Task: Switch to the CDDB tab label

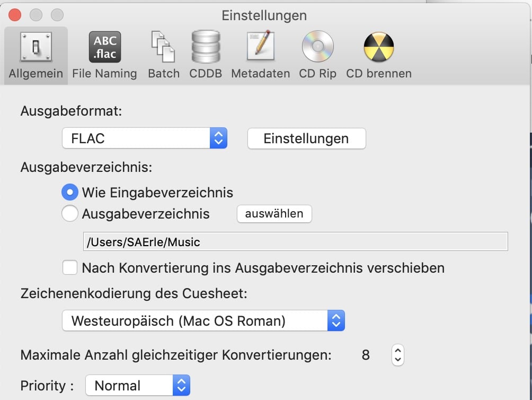Action: (206, 73)
